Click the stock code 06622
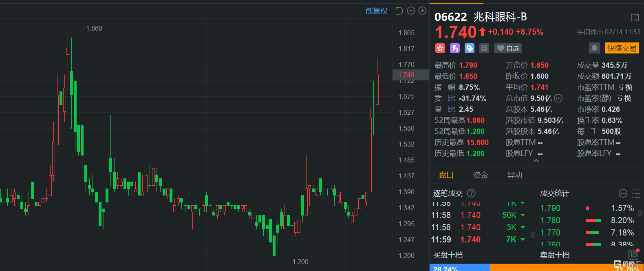Image resolution: width=644 pixels, height=271 pixels. [x=451, y=17]
